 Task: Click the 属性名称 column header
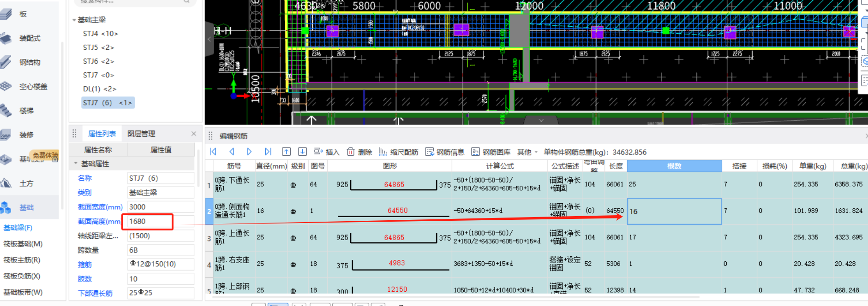pyautogui.click(x=98, y=150)
